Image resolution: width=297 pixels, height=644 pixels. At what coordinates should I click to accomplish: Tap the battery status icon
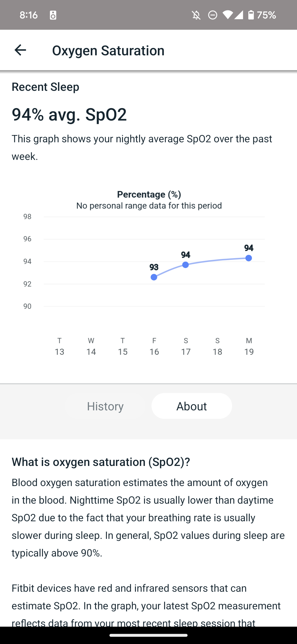point(251,15)
